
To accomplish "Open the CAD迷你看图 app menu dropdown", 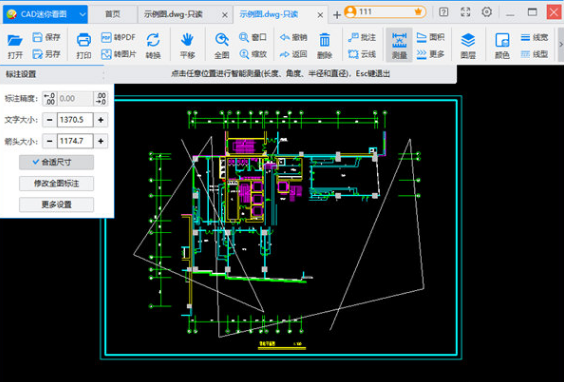I will click(82, 14).
